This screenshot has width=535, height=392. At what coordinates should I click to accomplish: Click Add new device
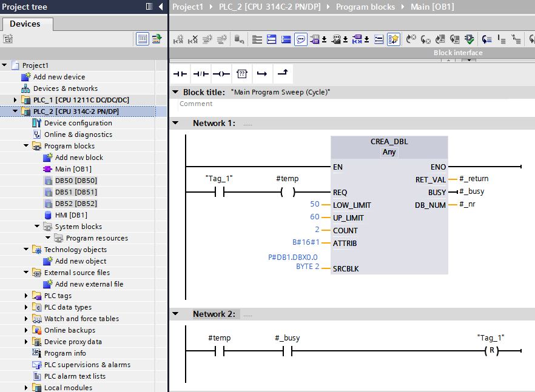pos(59,77)
